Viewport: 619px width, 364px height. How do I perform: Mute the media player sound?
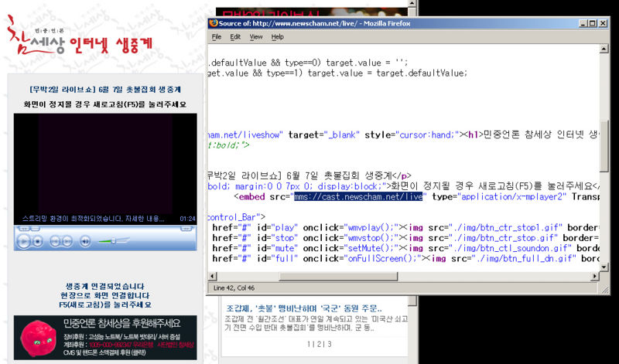click(85, 241)
